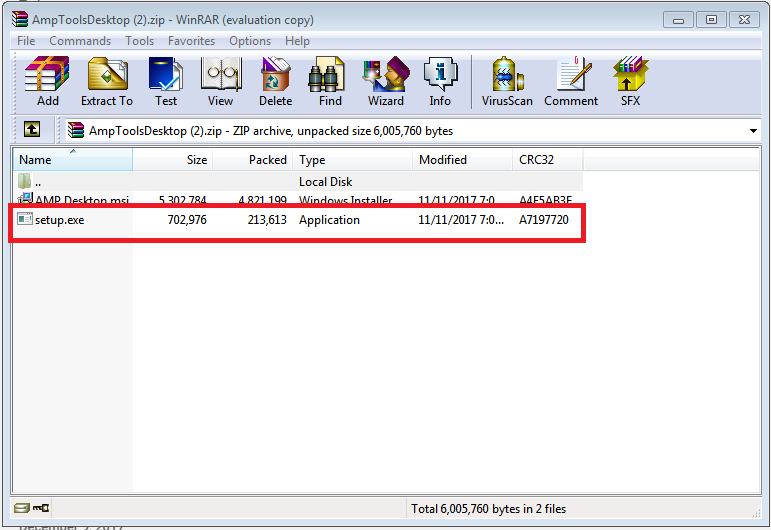
Task: Open the Commands menu
Action: [x=80, y=41]
